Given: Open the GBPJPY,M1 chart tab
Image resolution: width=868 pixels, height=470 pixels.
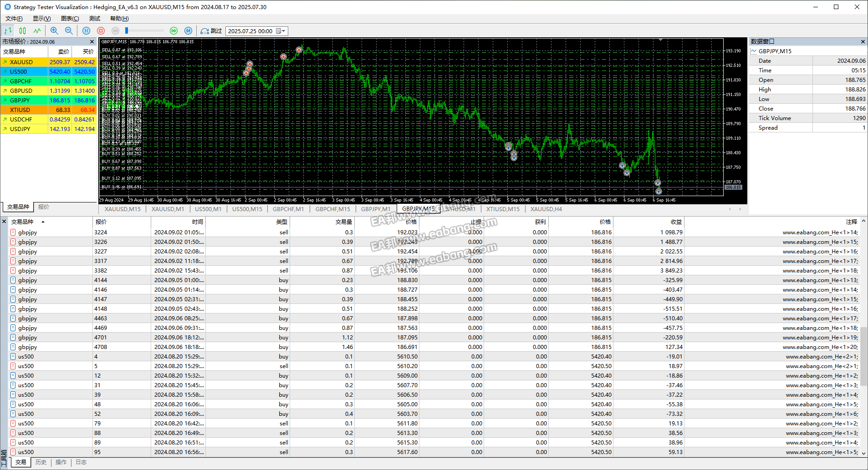Looking at the screenshot, I should (x=376, y=209).
